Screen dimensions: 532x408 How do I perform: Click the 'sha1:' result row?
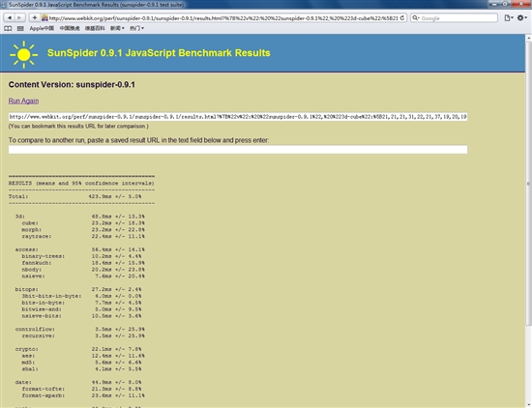click(x=81, y=369)
